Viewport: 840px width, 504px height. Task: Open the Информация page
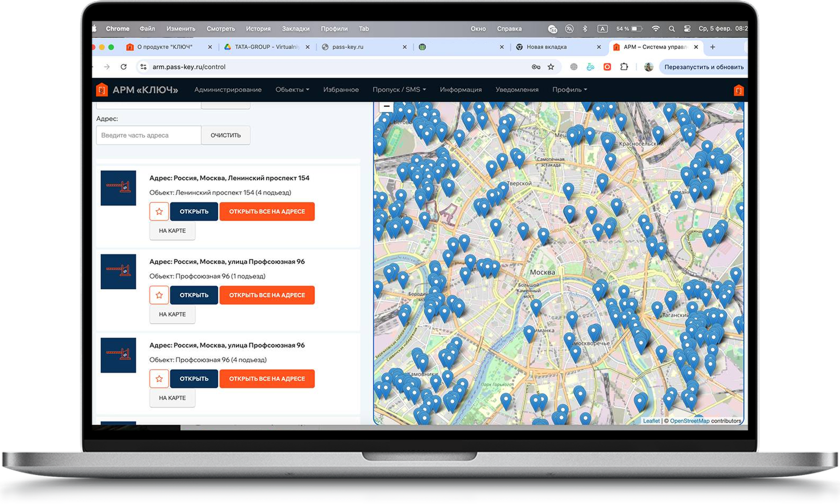click(x=461, y=90)
